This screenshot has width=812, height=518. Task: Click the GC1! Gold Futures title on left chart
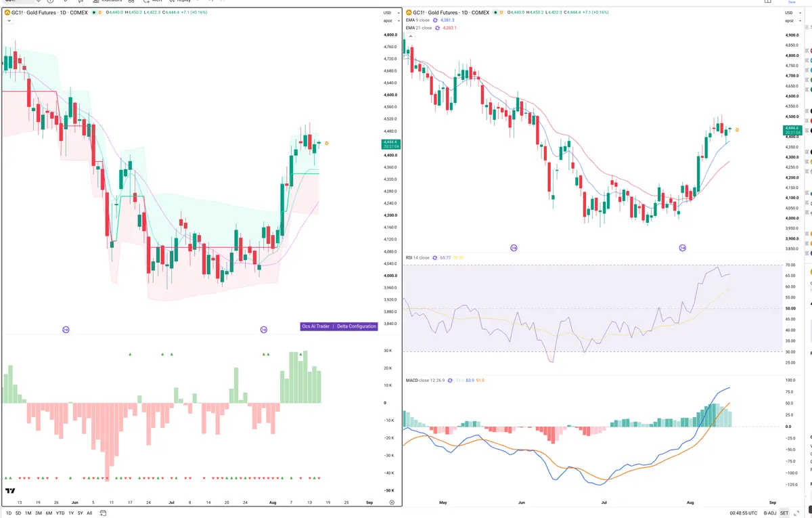coord(49,12)
